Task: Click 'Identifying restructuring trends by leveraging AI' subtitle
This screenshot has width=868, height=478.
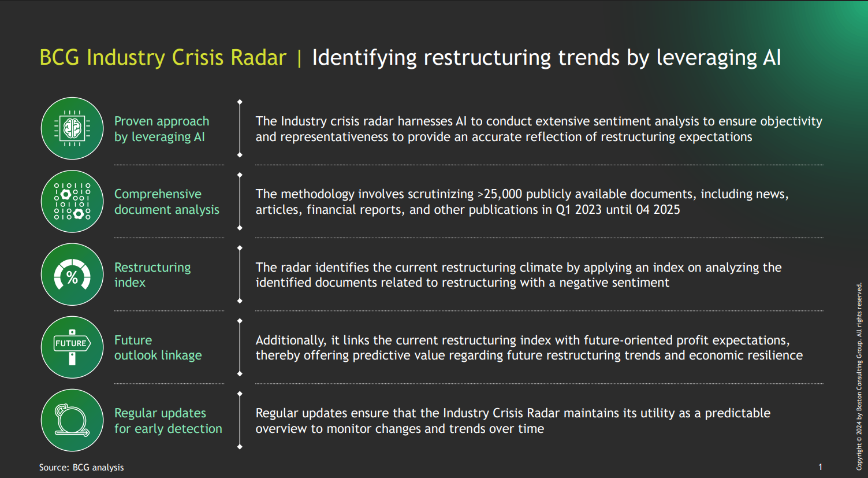Action: (546, 58)
